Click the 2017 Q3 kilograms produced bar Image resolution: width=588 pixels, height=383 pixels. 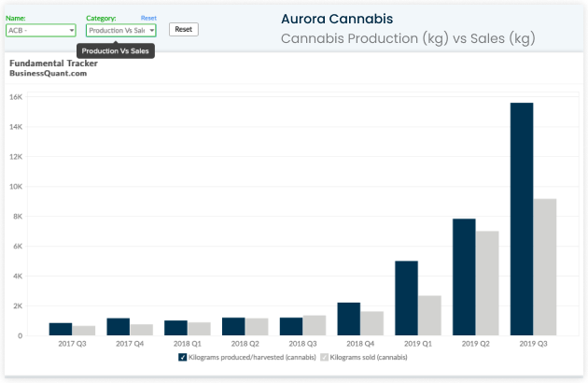[x=61, y=329]
